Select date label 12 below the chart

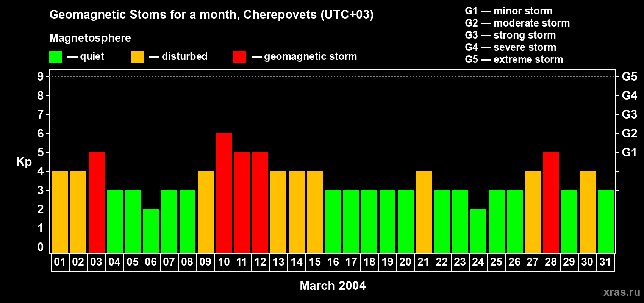pyautogui.click(x=260, y=262)
